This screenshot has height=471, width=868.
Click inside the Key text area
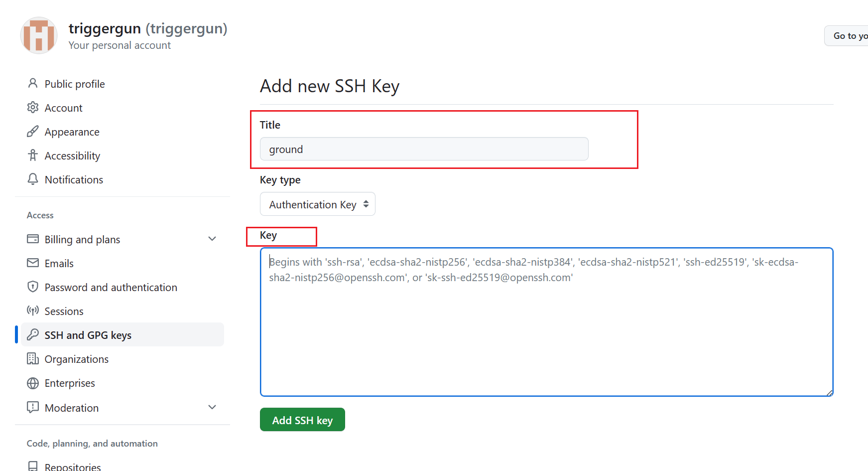pyautogui.click(x=546, y=329)
